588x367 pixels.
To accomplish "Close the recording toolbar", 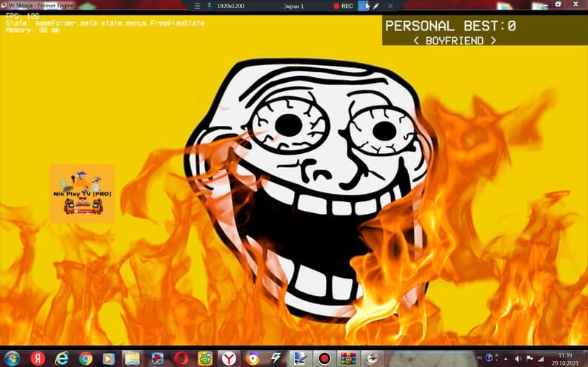I will (x=390, y=6).
